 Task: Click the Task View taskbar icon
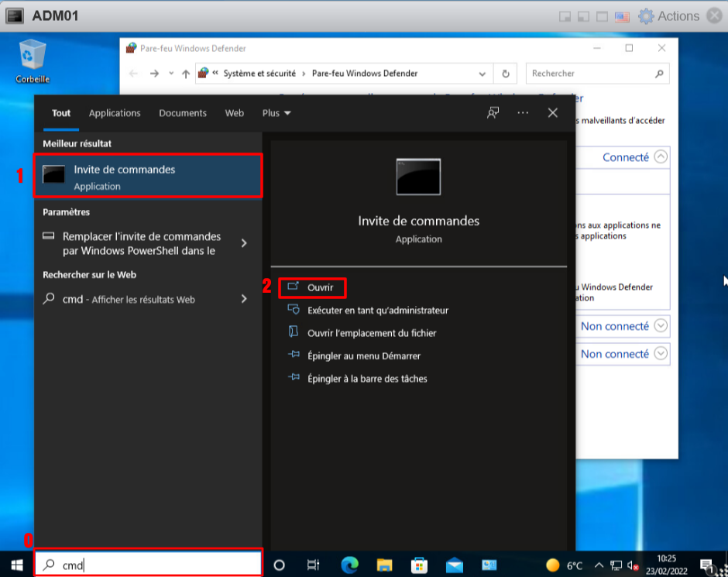tap(314, 565)
